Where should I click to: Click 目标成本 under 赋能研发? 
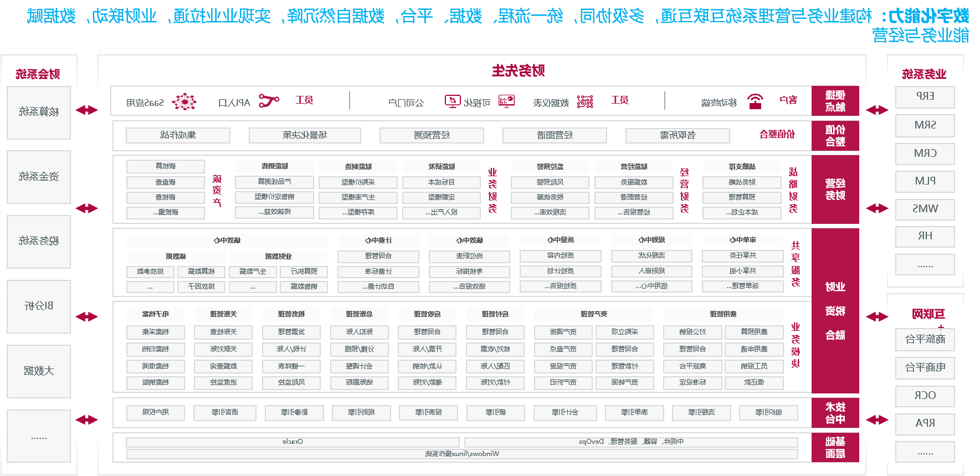tap(442, 182)
